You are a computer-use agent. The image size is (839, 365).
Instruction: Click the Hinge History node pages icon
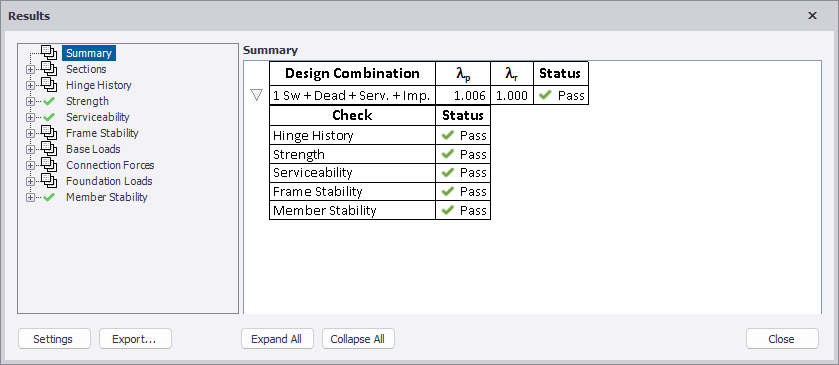pyautogui.click(x=49, y=85)
